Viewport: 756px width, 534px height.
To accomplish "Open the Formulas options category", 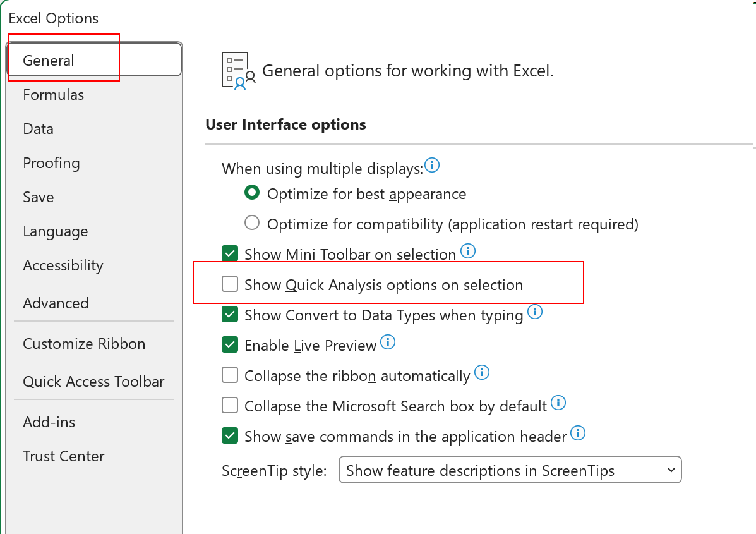I will [x=54, y=95].
